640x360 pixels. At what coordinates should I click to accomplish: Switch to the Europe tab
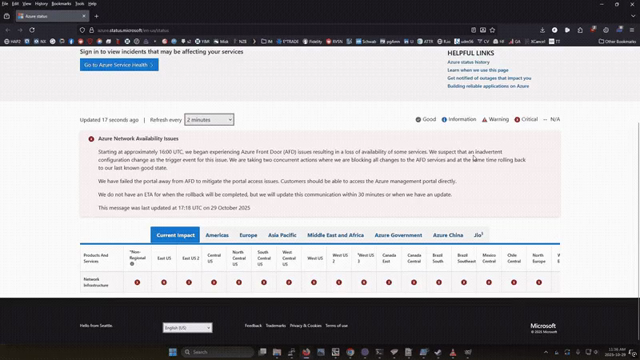pos(248,235)
